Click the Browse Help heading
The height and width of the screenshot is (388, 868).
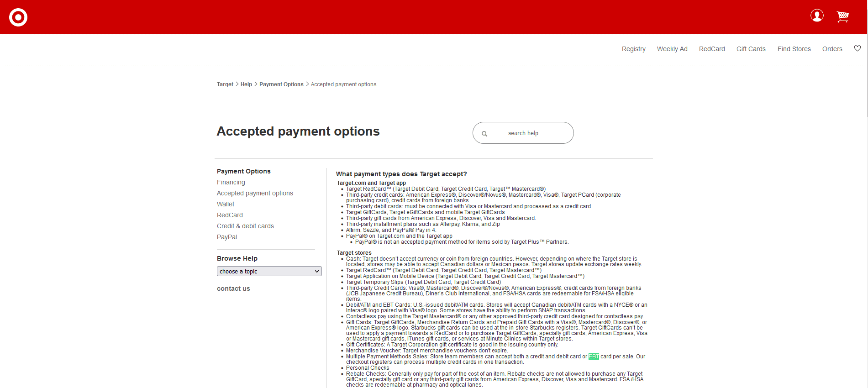237,258
